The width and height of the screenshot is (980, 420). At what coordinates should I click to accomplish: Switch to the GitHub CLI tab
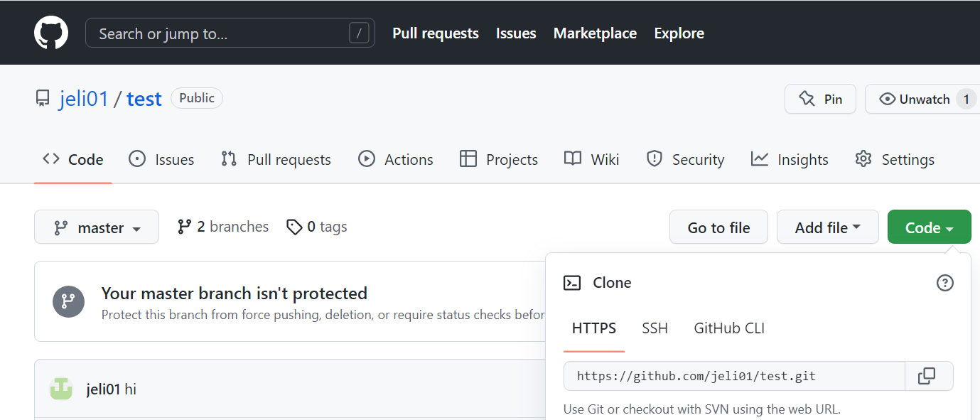tap(728, 328)
